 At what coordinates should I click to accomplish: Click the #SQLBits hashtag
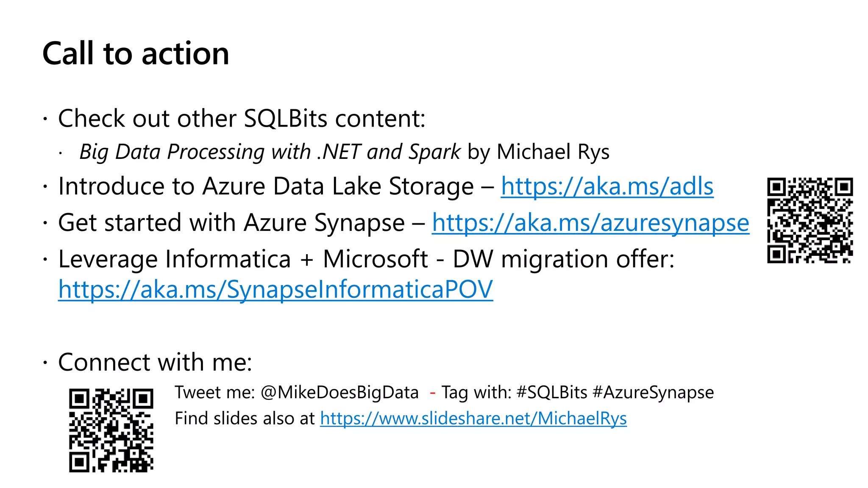(x=552, y=393)
